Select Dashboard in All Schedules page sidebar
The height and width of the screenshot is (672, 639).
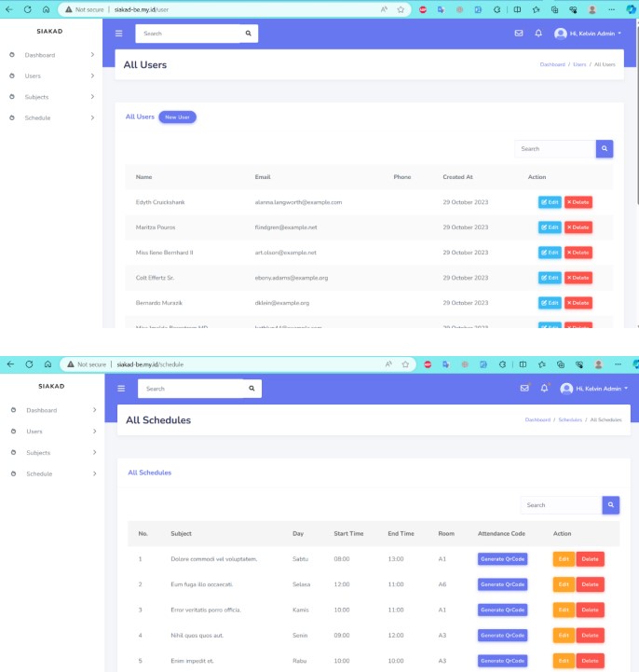click(42, 410)
